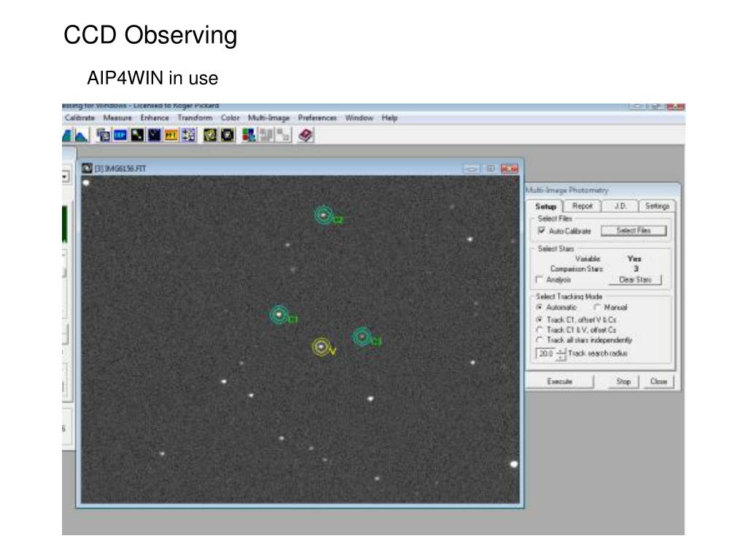
Task: Toggle the Analysis checkbox
Action: [539, 279]
